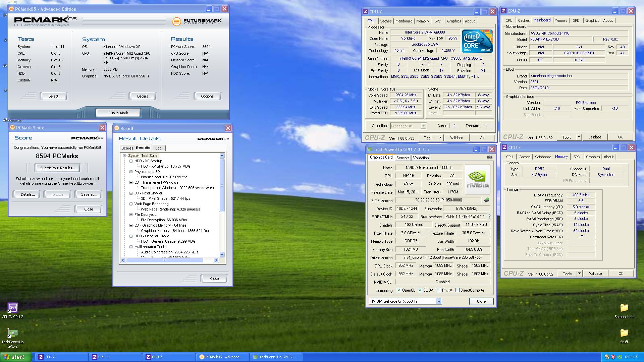The image size is (644, 362).
Task: Click the Details button in PCMark Score
Action: [28, 194]
